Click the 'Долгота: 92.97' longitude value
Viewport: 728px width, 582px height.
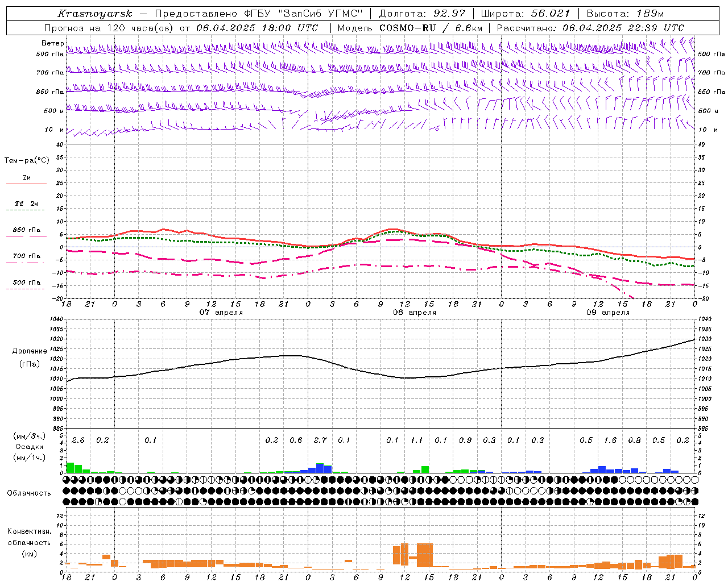click(x=422, y=14)
